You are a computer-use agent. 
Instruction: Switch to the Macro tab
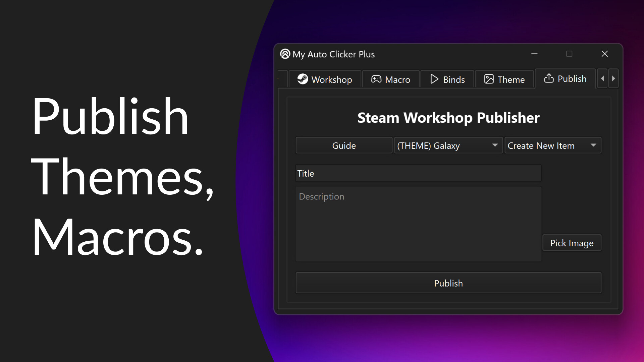[391, 79]
